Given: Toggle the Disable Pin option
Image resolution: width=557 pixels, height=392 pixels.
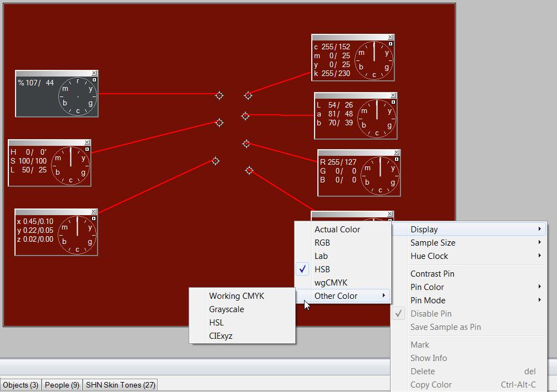Looking at the screenshot, I should pos(469,313).
